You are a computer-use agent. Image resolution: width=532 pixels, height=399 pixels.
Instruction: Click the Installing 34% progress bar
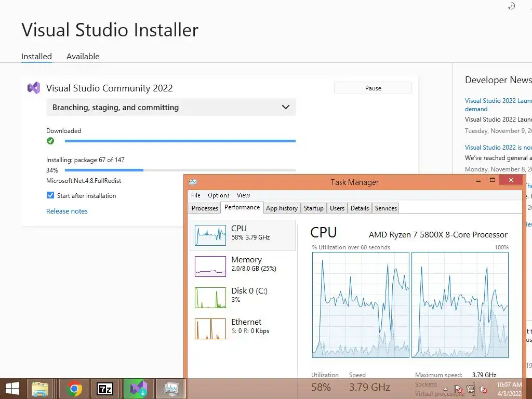pos(180,170)
